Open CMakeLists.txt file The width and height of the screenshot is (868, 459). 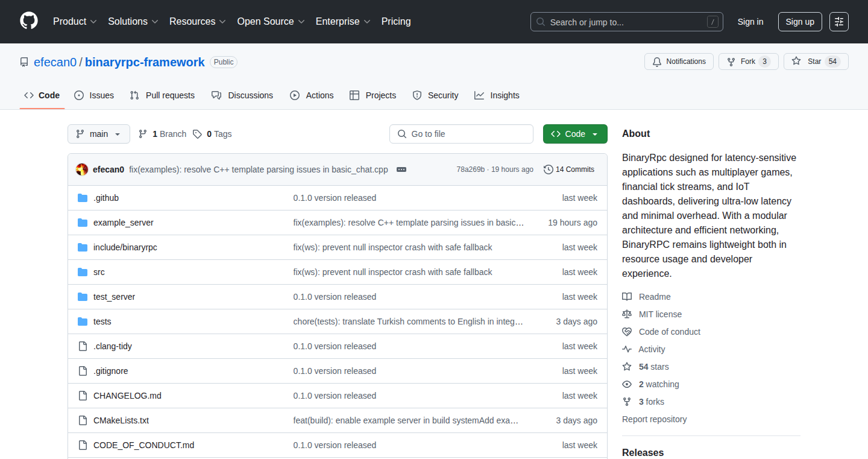coord(121,420)
